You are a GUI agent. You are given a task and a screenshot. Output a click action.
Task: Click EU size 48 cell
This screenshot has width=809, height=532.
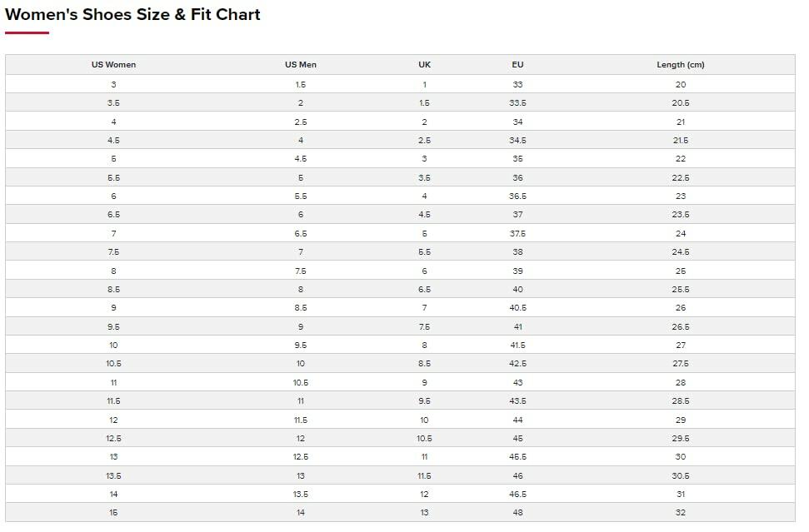coord(517,512)
